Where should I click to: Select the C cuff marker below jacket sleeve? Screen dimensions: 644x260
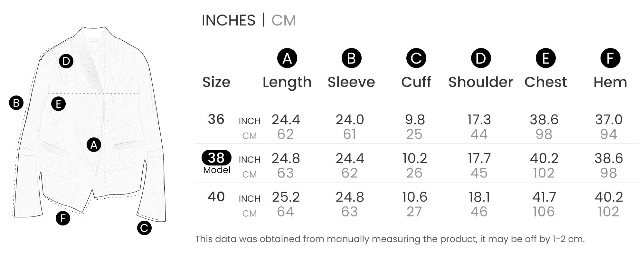(144, 228)
